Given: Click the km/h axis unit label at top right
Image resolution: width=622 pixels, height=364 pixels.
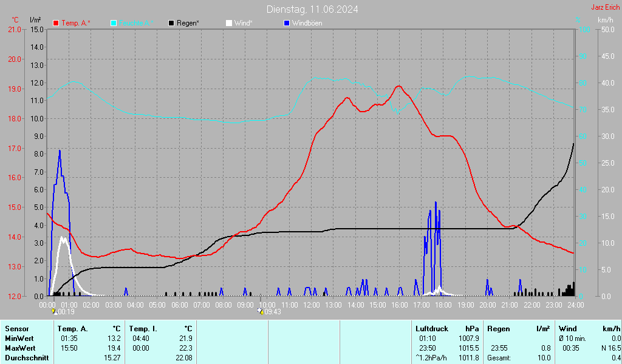Looking at the screenshot, I should 605,20.
